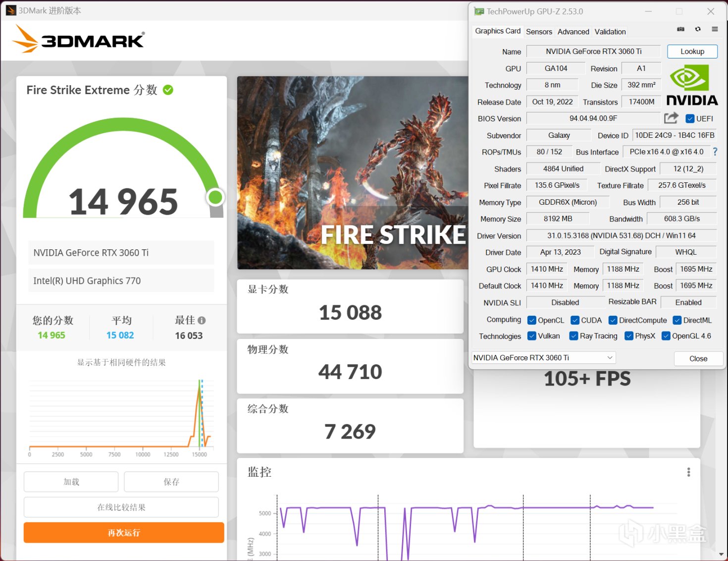Click the score gauge green knob
Screen dimensions: 728x561
(215, 197)
